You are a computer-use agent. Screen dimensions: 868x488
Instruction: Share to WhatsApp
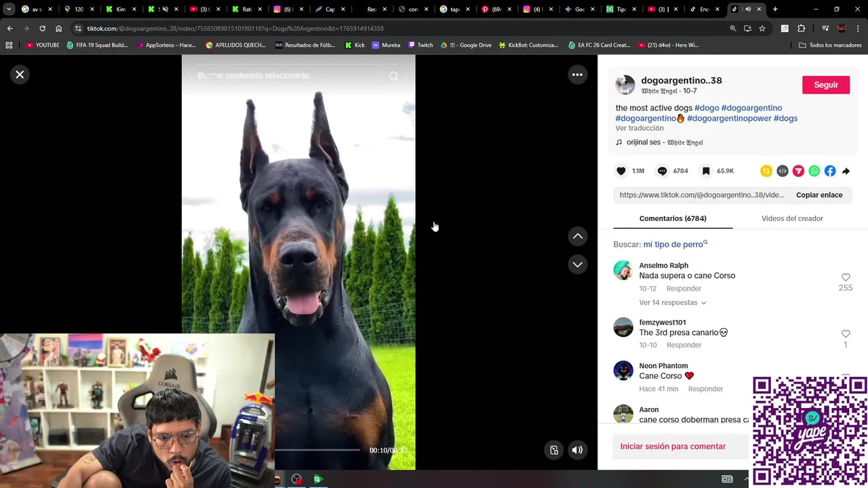pyautogui.click(x=814, y=171)
